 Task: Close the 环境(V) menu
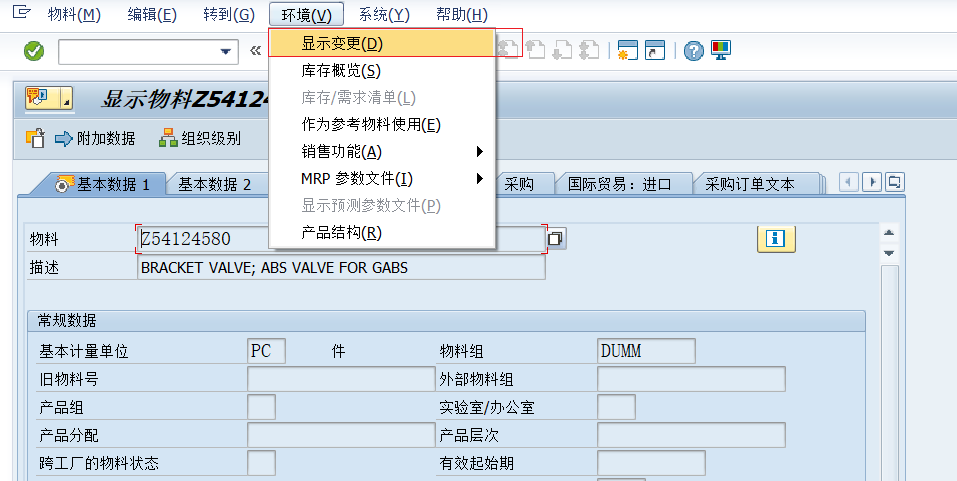coord(306,15)
